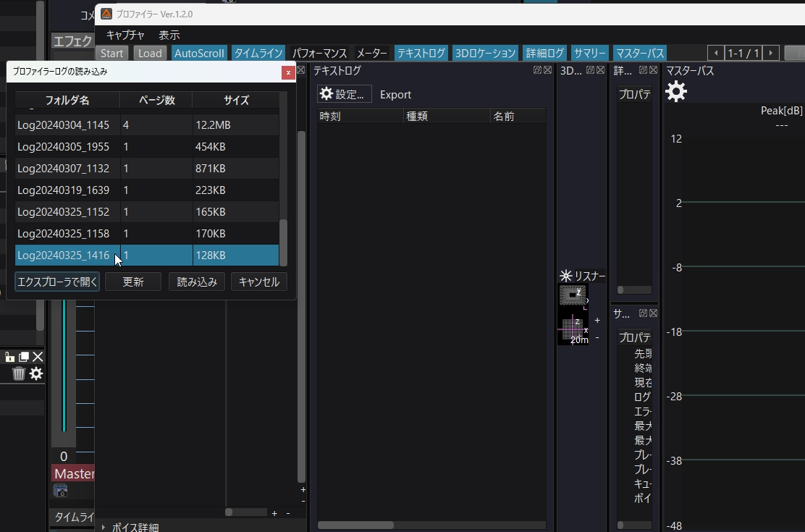
Task: Click the 1-1 / 1 page indicator
Action: coord(743,53)
